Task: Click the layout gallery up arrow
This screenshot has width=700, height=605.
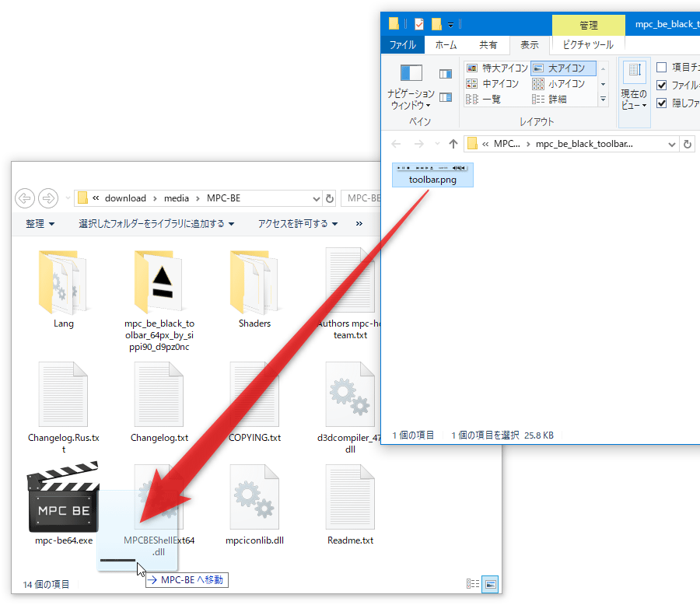Action: (x=603, y=68)
